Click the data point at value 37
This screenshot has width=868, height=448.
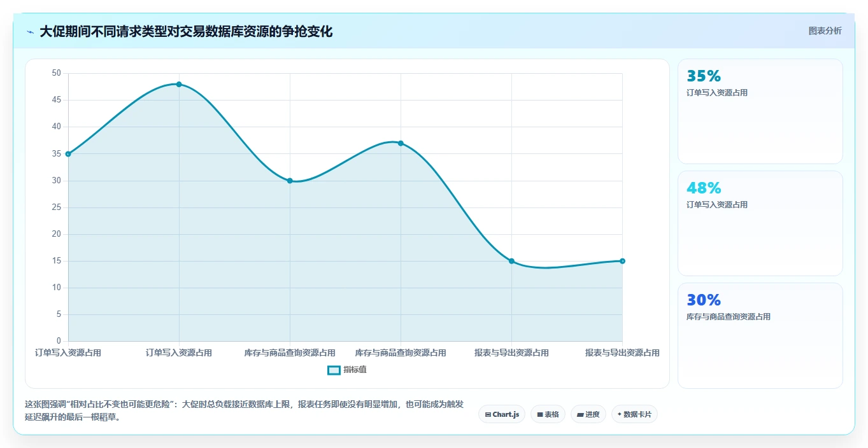401,143
